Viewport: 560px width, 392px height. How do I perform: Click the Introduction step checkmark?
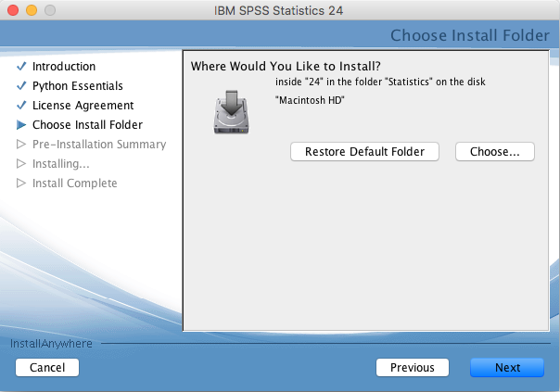tap(21, 66)
